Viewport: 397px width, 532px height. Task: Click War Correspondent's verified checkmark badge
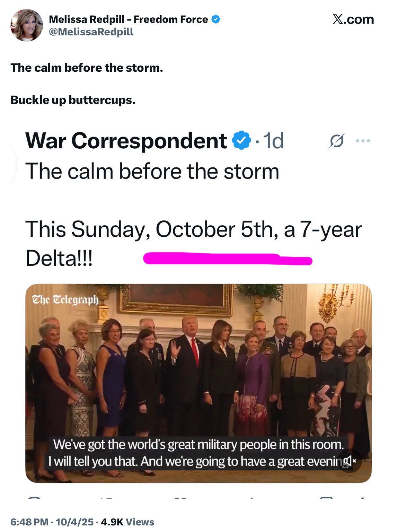(241, 140)
